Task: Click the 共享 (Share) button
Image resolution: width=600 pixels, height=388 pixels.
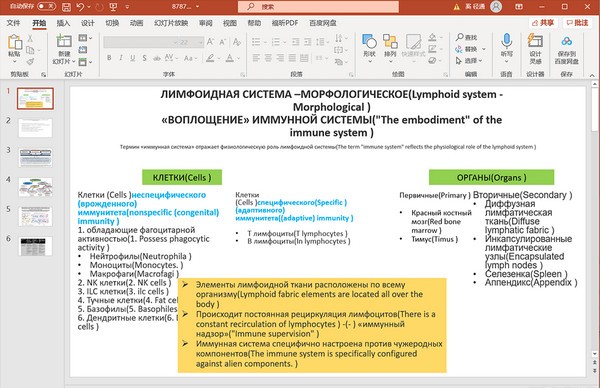Action: (x=543, y=23)
